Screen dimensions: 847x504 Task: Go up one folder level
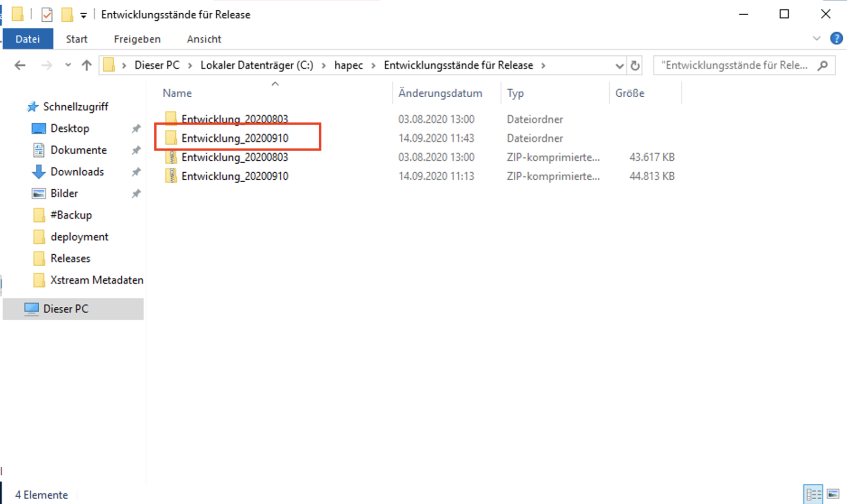point(86,65)
